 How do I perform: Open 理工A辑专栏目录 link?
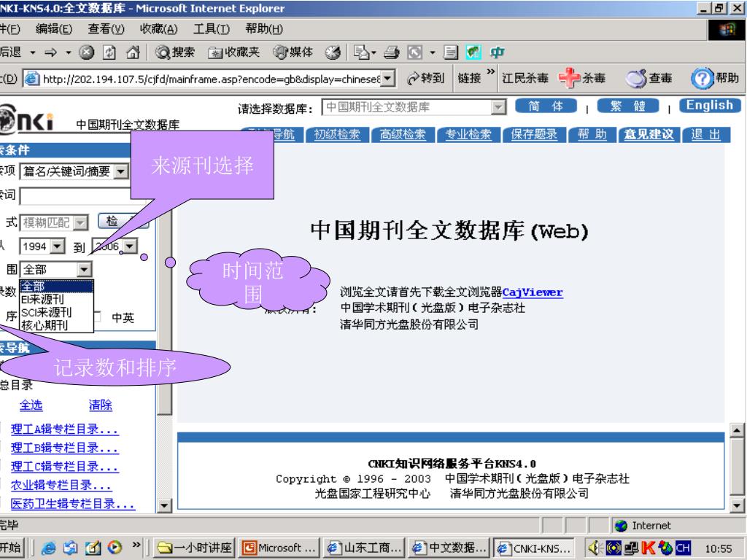pyautogui.click(x=64, y=429)
